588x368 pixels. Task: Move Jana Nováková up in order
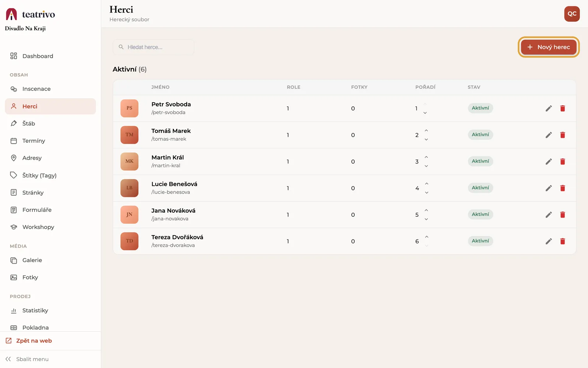[426, 210]
